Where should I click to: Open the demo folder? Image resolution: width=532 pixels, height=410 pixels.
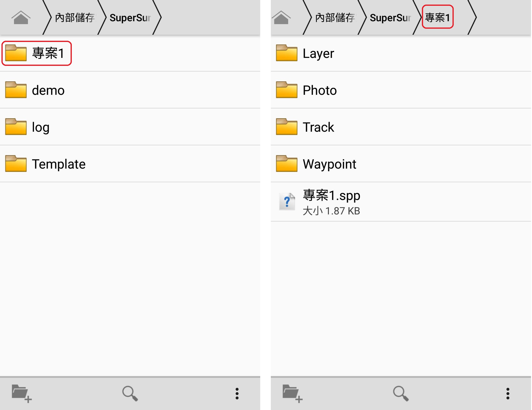130,90
